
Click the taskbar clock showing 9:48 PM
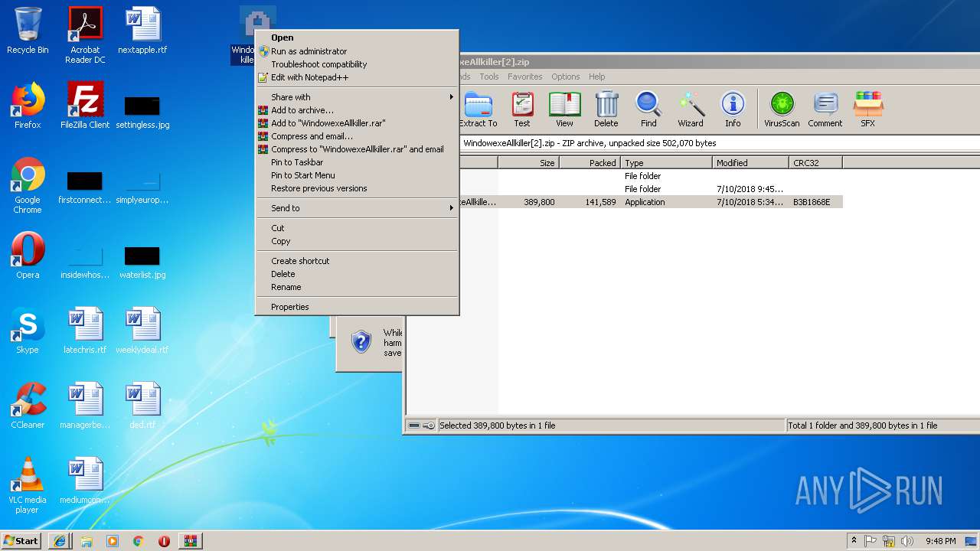point(940,541)
